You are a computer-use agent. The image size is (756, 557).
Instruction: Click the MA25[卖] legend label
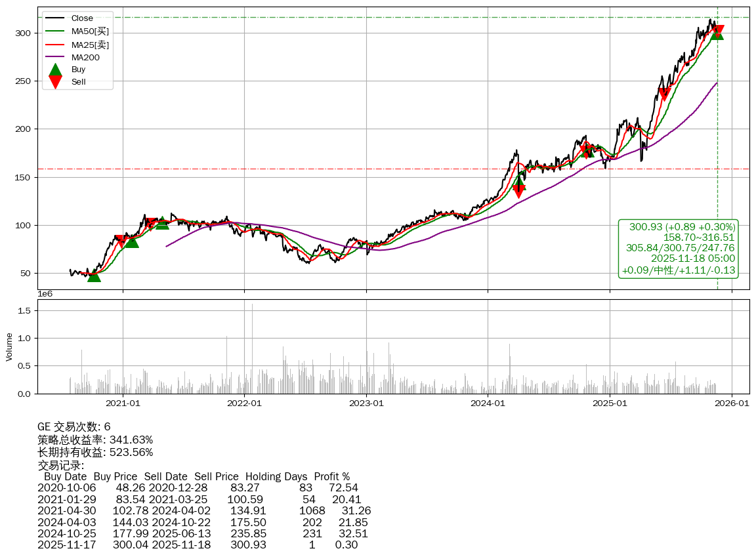(x=90, y=44)
